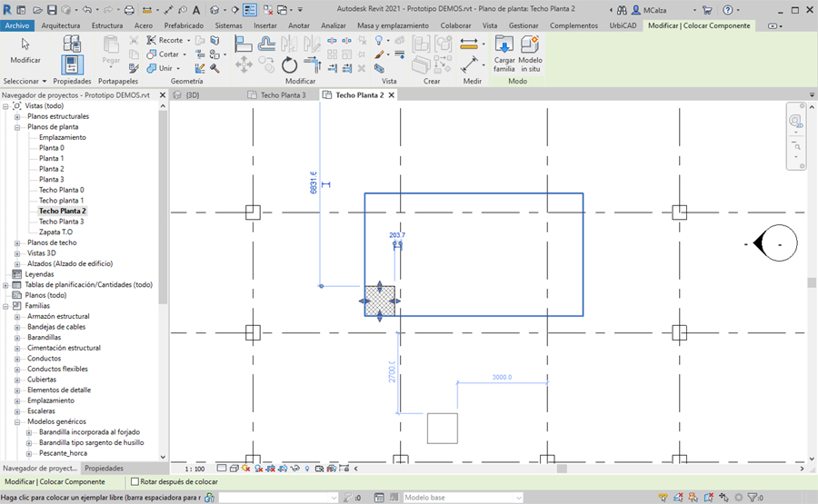Open the Arquitectura ribbon tab
This screenshot has width=818, height=504.
coord(61,25)
